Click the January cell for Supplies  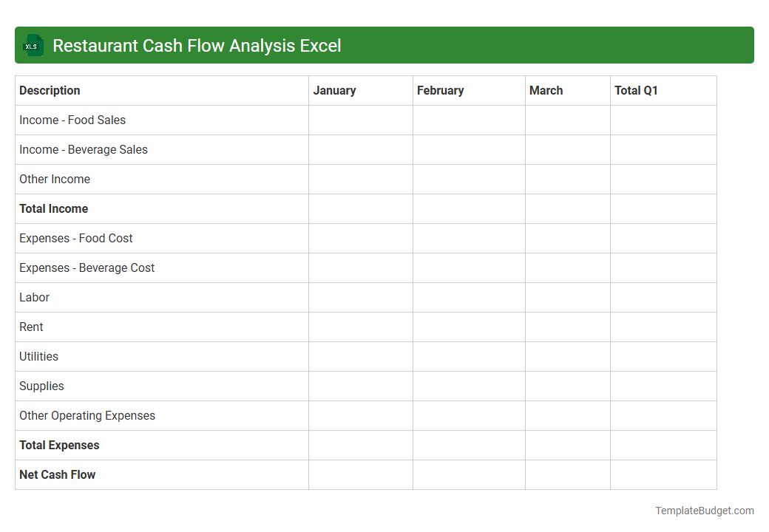(x=360, y=386)
